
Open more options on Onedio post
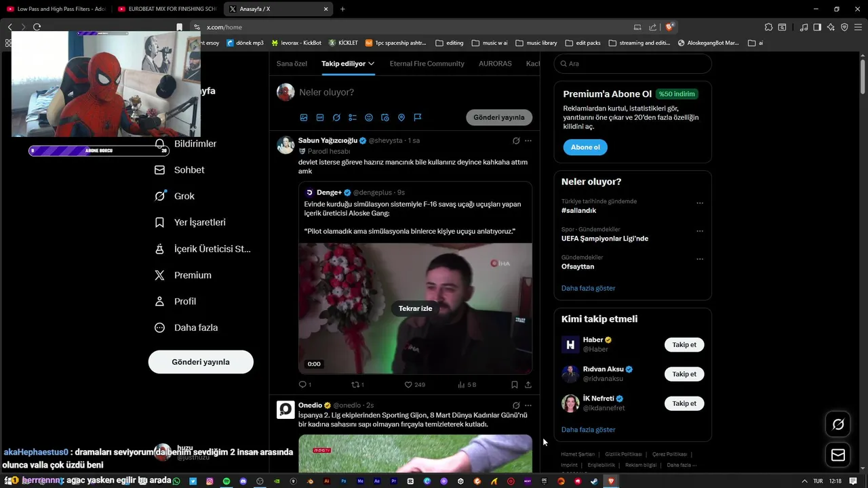point(528,405)
